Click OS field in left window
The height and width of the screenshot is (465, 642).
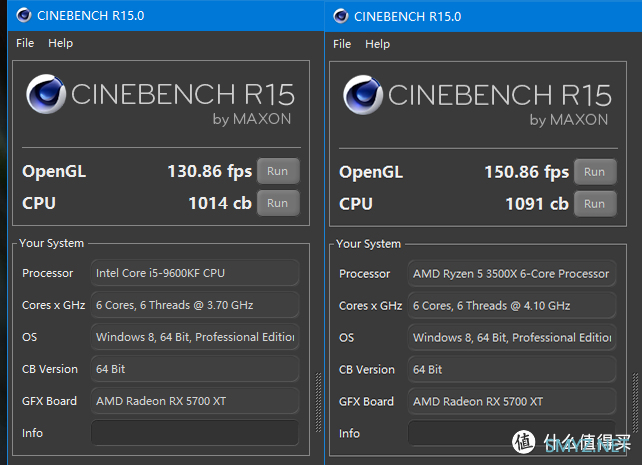click(195, 337)
